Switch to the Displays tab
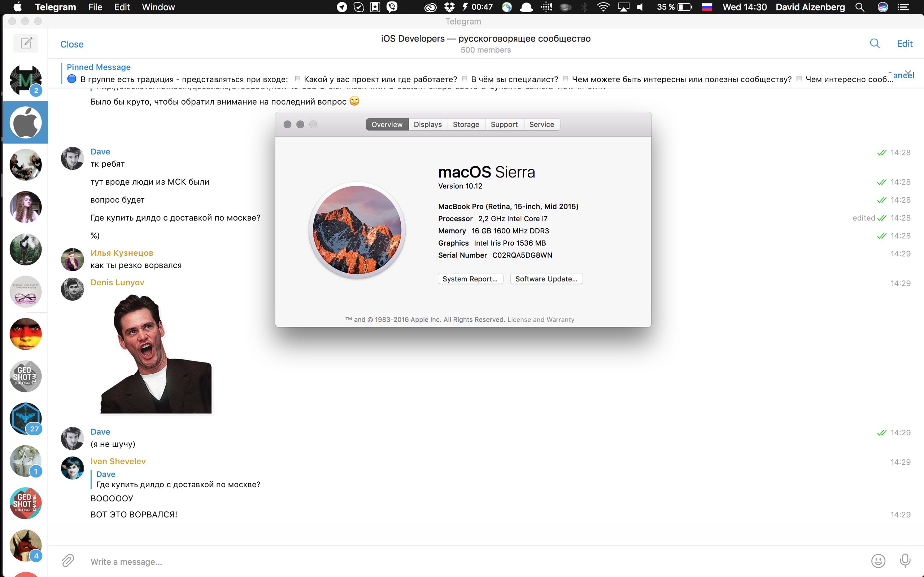This screenshot has height=577, width=924. click(428, 124)
